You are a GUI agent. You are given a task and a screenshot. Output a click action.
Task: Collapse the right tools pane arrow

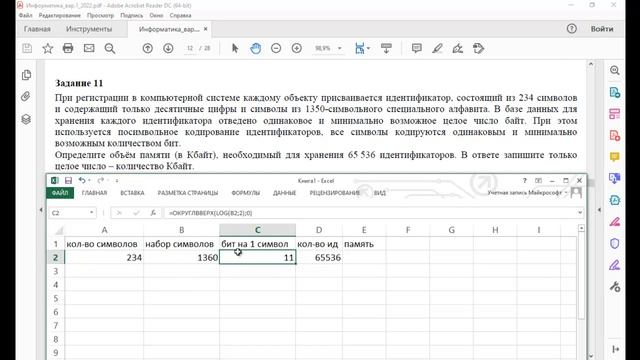(x=599, y=210)
